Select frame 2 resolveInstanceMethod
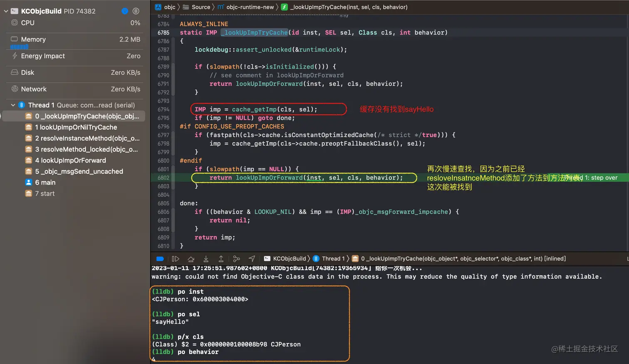Viewport: 629px width, 364px height. tap(73, 138)
